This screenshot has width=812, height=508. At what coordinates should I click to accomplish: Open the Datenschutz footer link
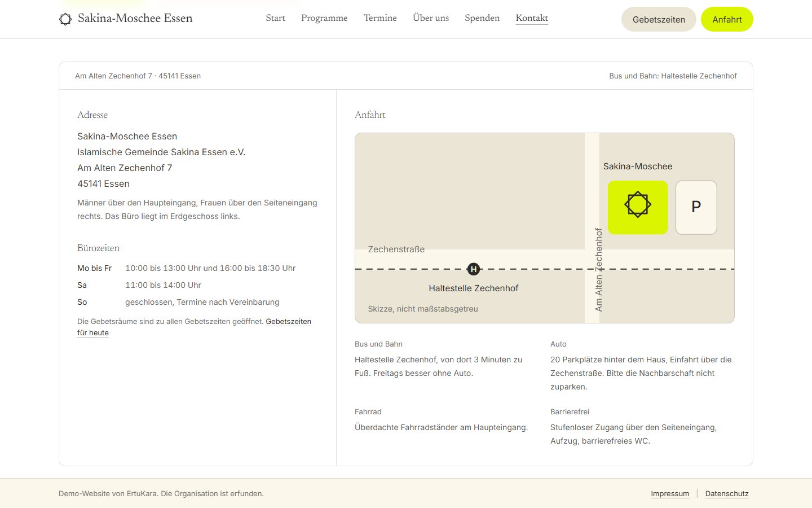pos(727,494)
